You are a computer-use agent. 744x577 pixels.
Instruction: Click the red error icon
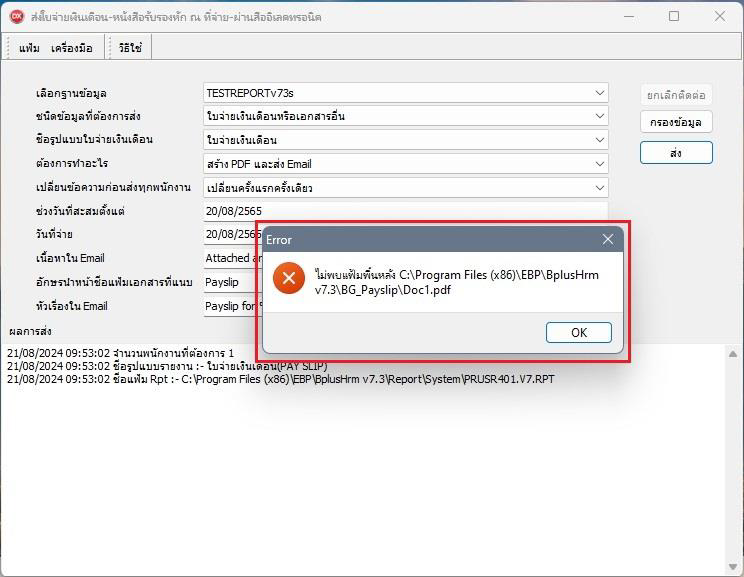[x=289, y=277]
